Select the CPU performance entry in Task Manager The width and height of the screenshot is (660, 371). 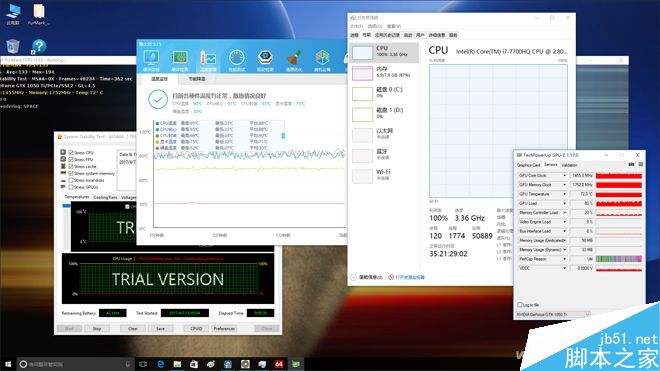tap(384, 52)
